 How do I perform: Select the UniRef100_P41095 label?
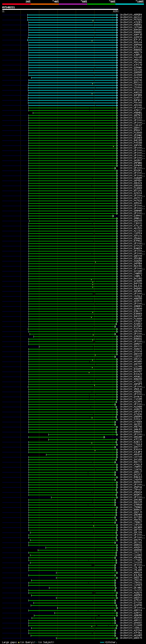[131, 58]
